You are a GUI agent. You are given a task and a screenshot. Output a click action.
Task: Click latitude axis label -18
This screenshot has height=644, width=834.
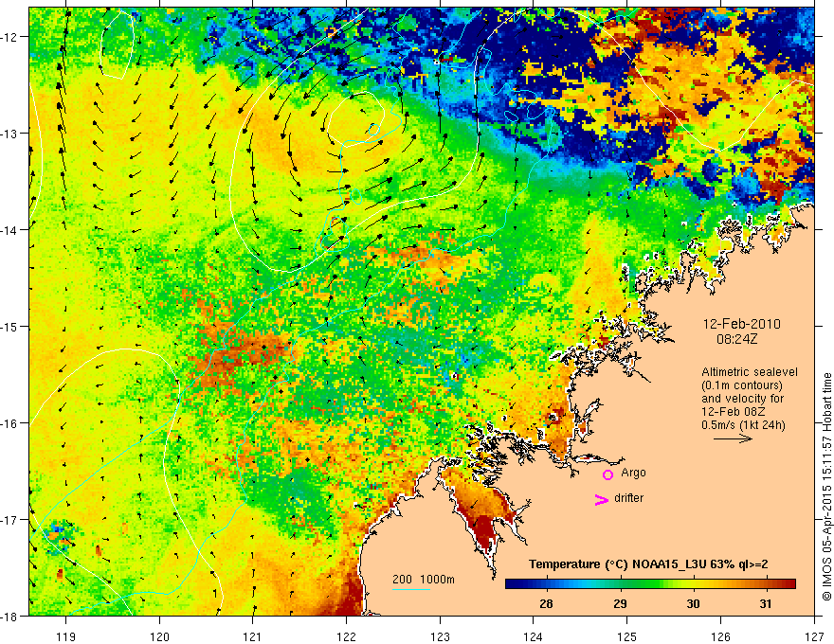coord(9,617)
